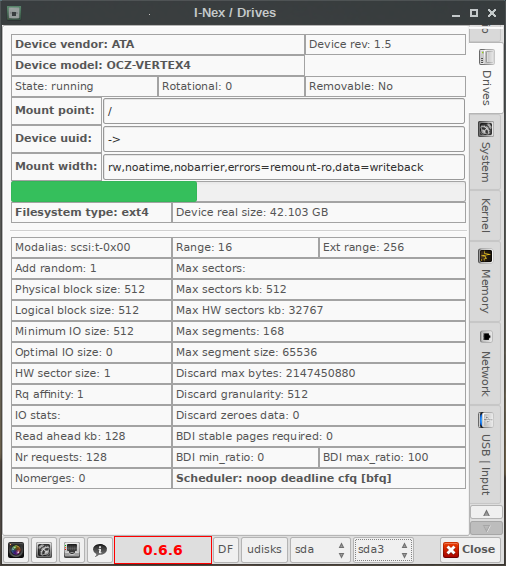The width and height of the screenshot is (506, 566).
Task: Click 'Device rev: 1.5' text
Action: pos(350,44)
